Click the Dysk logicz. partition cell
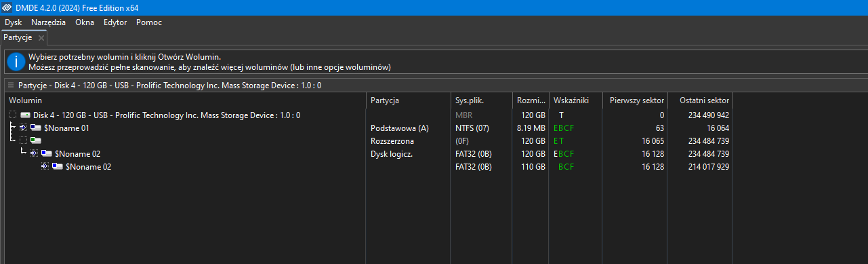868x264 pixels. tap(392, 154)
